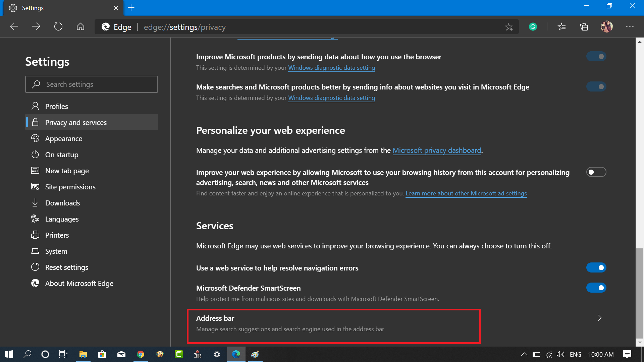Screen dimensions: 644x362
Task: Open Camtasia from taskbar
Action: (179, 354)
